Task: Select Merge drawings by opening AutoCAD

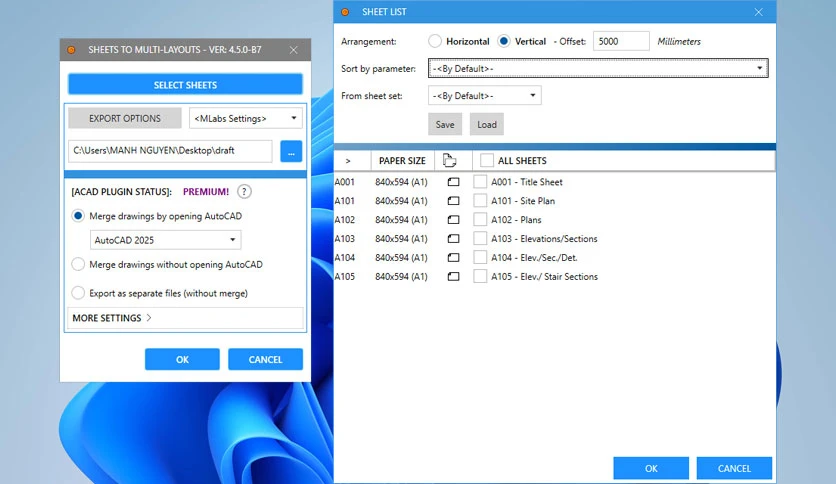Action: click(78, 216)
